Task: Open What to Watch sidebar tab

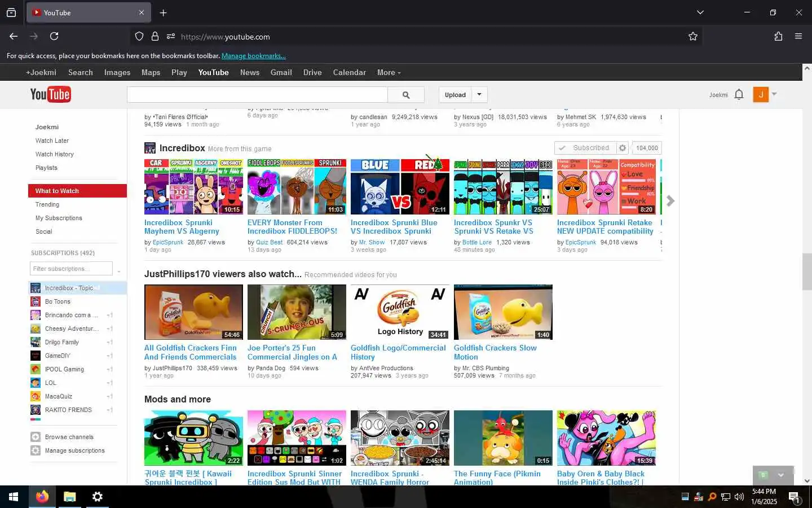Action: click(x=77, y=191)
